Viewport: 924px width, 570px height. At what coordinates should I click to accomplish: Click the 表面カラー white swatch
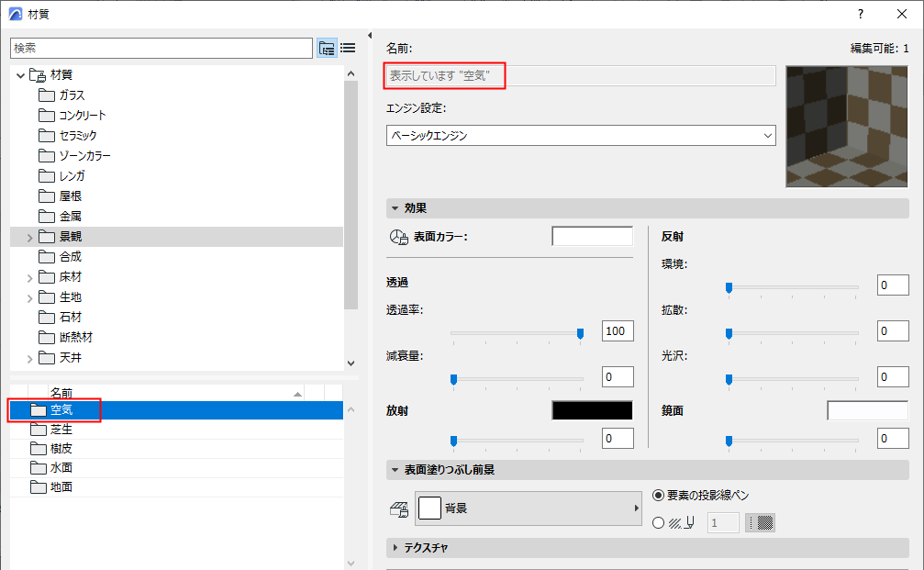[x=592, y=237]
